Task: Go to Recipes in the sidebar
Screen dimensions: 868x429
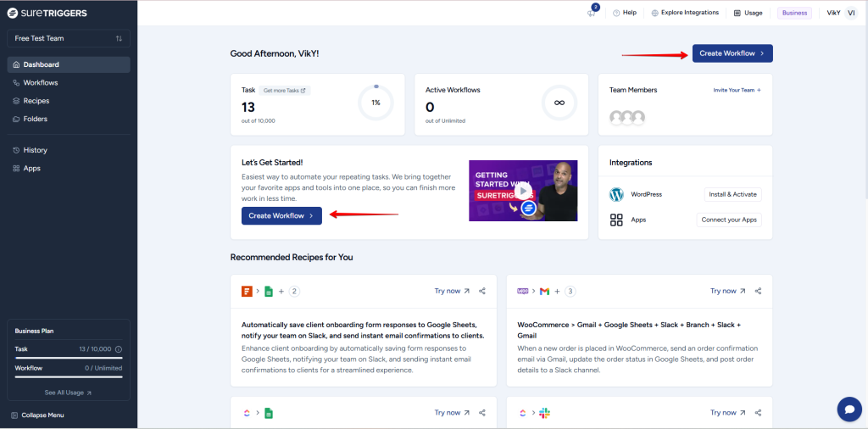Action: pos(36,101)
